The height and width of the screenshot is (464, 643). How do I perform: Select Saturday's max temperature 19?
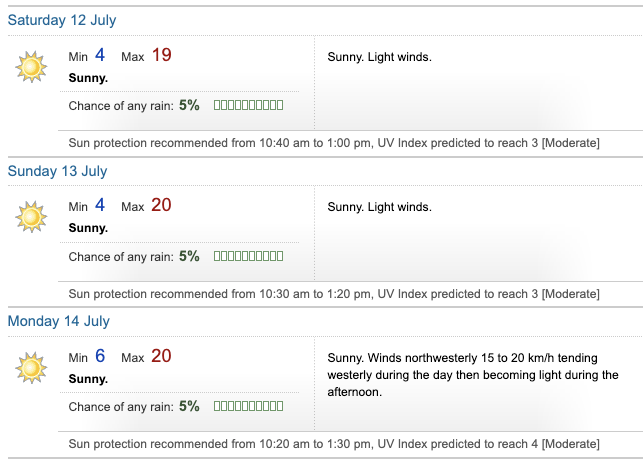click(x=161, y=55)
